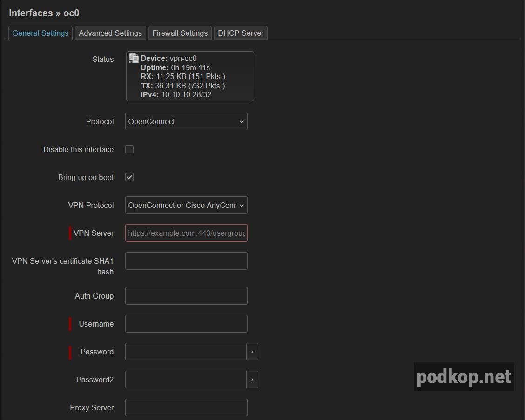525x420 pixels.
Task: Click the Password2 input field
Action: point(186,380)
